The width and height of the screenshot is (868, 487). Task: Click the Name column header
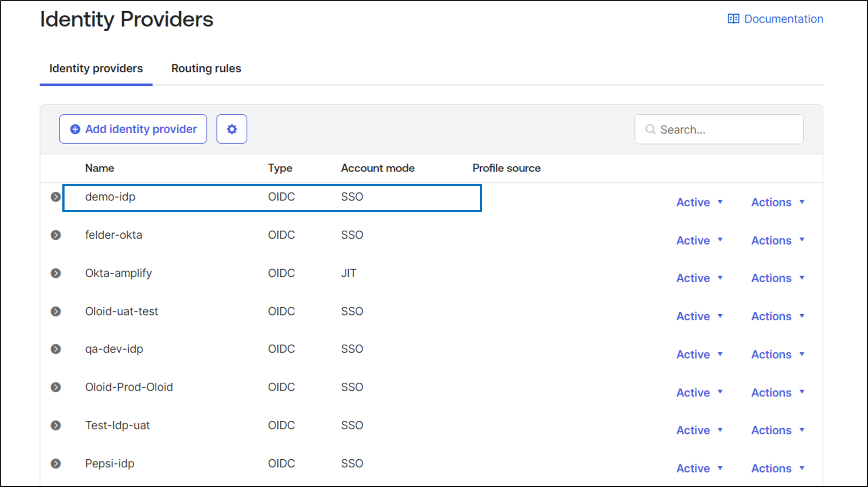click(100, 168)
